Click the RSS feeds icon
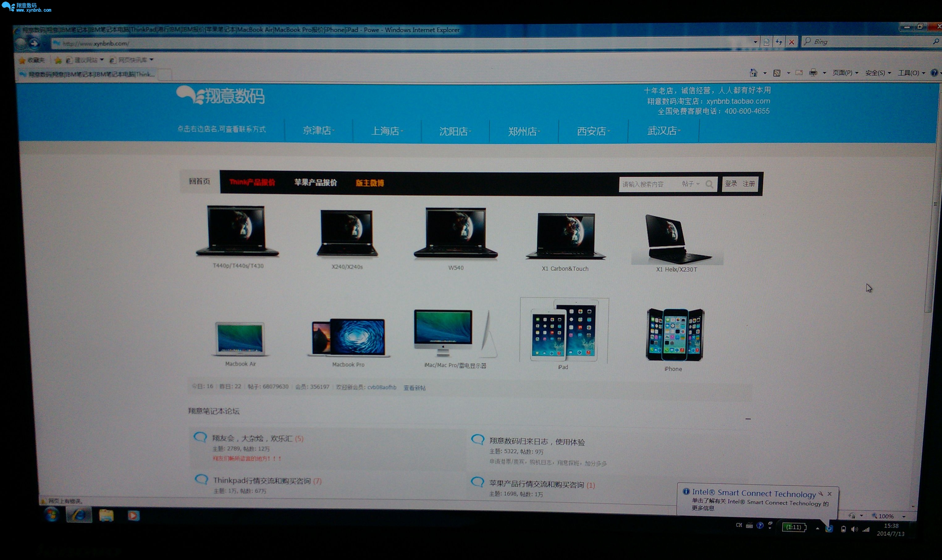942x560 pixels. [x=777, y=73]
